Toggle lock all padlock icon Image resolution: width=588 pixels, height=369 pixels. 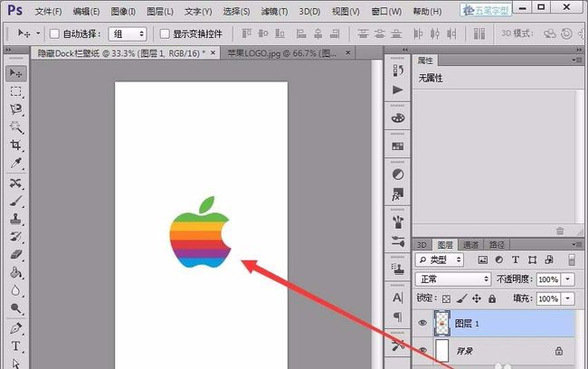(492, 298)
